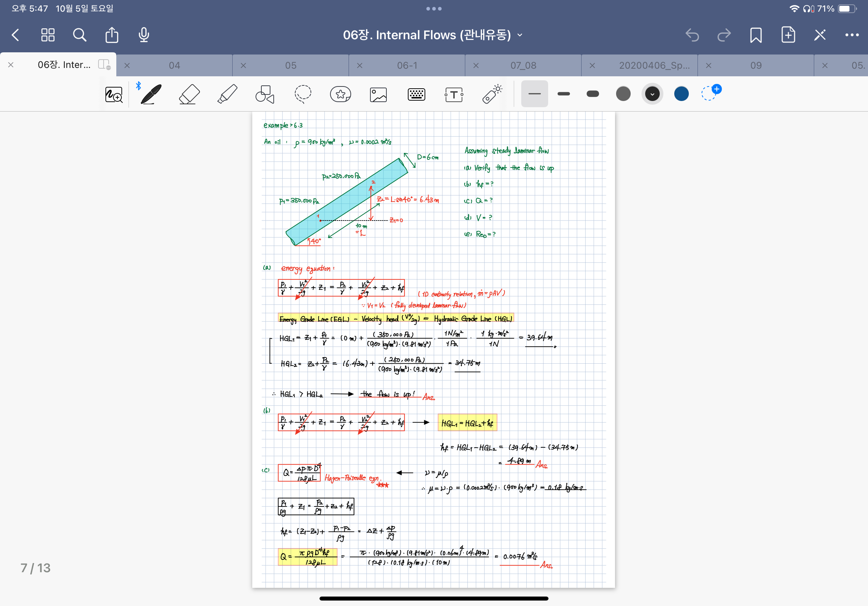Screen dimensions: 868x606
Task: Choose the blue pen color
Action: (x=681, y=94)
